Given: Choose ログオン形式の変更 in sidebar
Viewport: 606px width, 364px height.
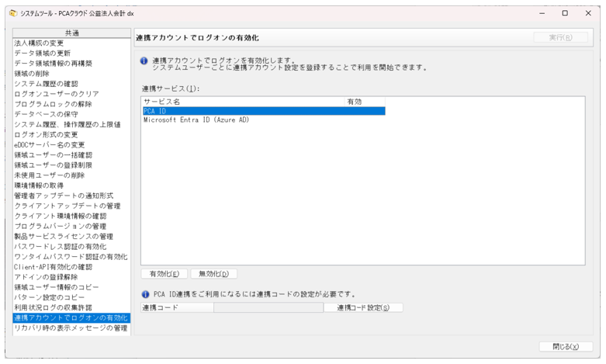Looking at the screenshot, I should coord(46,134).
